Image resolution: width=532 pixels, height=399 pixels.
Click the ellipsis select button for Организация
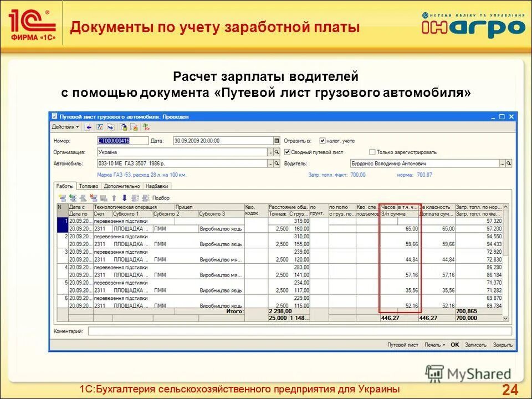[x=270, y=152]
